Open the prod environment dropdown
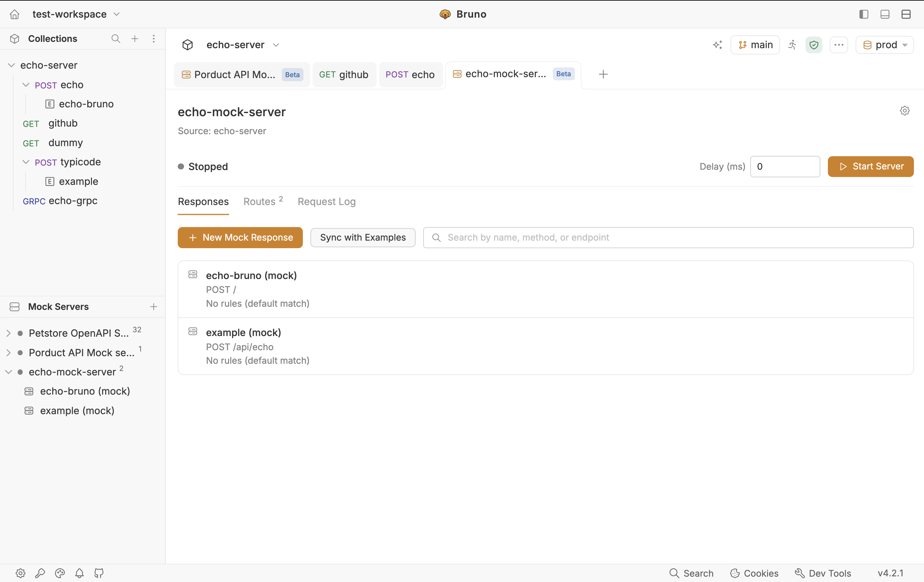Screen dimensions: 924x582 pyautogui.click(x=885, y=45)
